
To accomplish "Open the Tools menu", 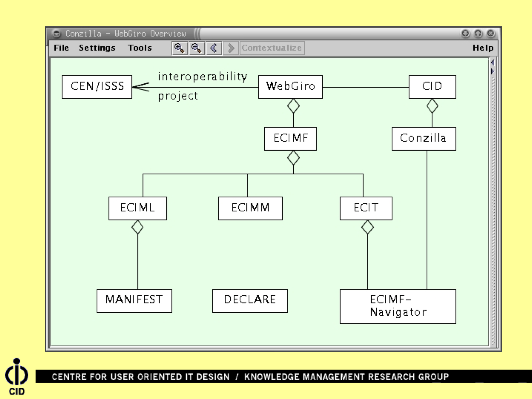I will tap(139, 48).
